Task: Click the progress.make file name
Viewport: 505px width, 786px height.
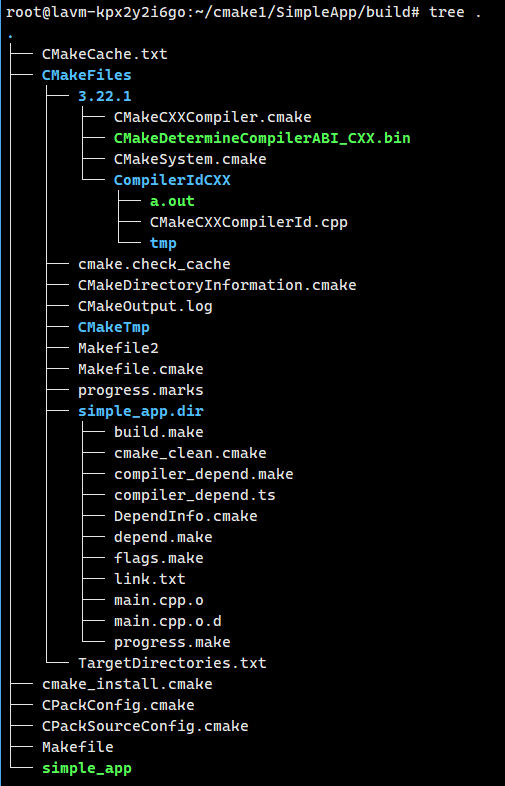Action: (172, 642)
